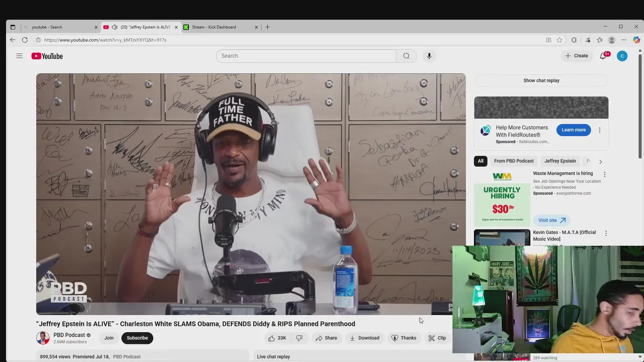
Task: Click the search magnifier button
Action: pos(406,56)
